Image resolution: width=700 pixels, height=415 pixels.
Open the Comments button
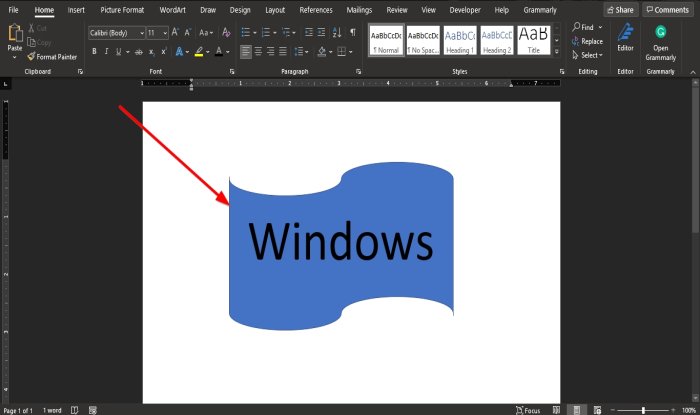tap(668, 10)
